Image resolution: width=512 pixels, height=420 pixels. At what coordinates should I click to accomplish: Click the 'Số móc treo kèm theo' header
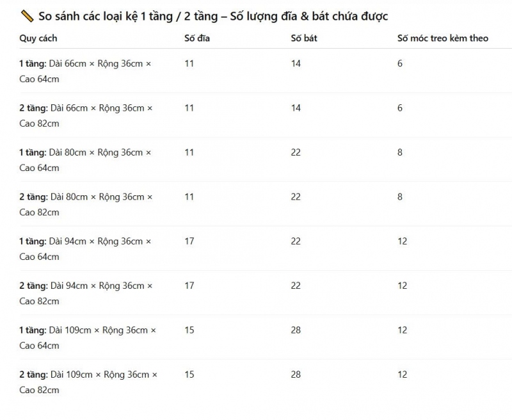click(x=442, y=38)
